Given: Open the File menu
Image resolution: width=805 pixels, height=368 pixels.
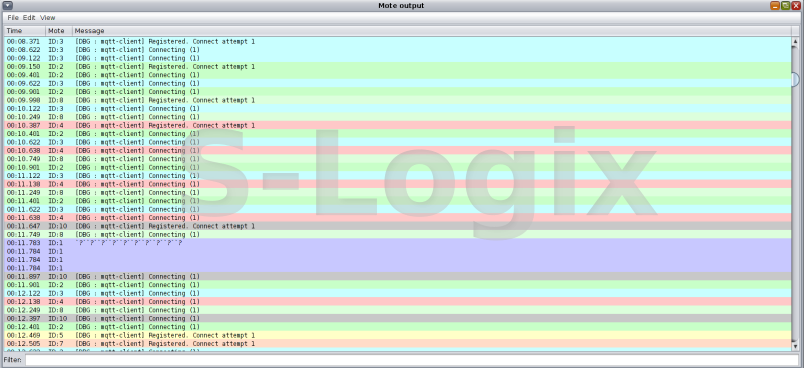Looking at the screenshot, I should click(x=13, y=17).
